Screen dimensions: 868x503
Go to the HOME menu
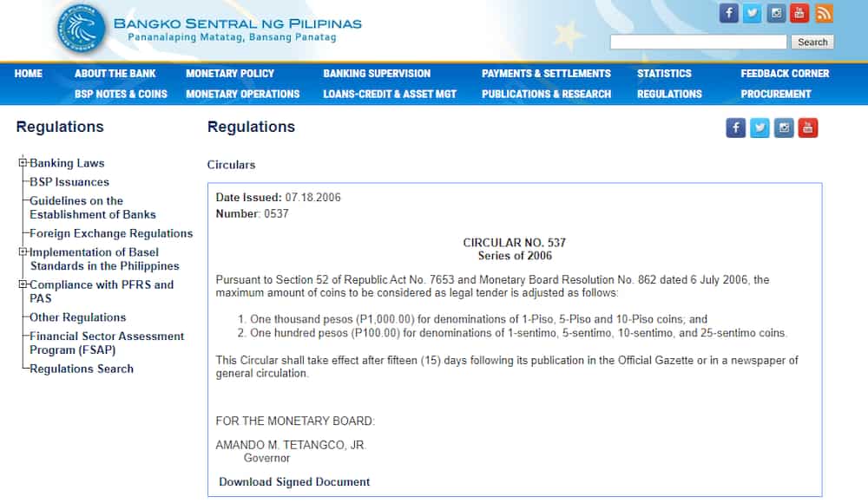click(x=29, y=74)
